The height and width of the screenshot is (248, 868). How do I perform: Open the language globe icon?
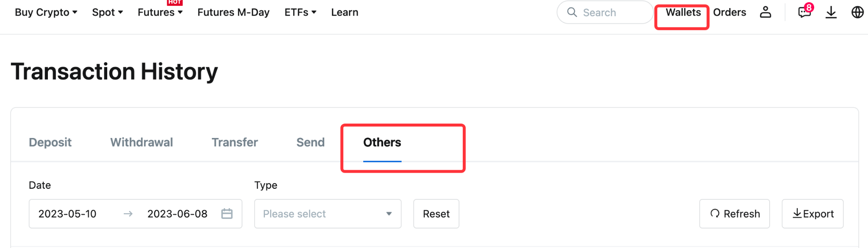[x=857, y=12]
